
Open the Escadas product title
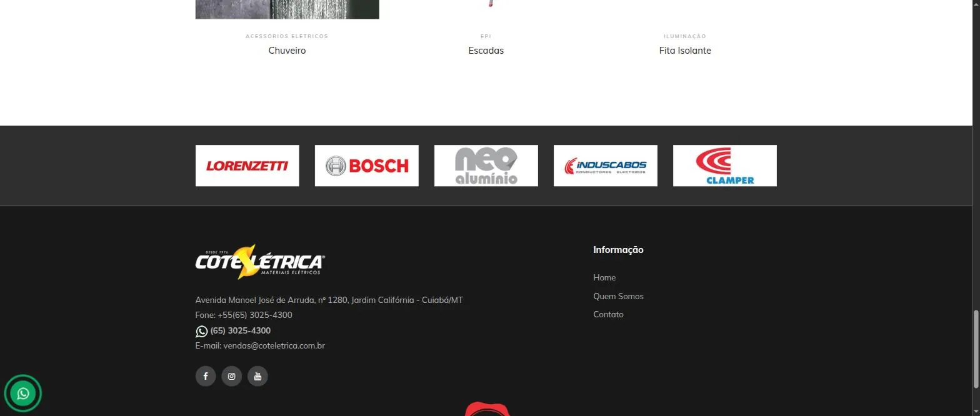486,51
